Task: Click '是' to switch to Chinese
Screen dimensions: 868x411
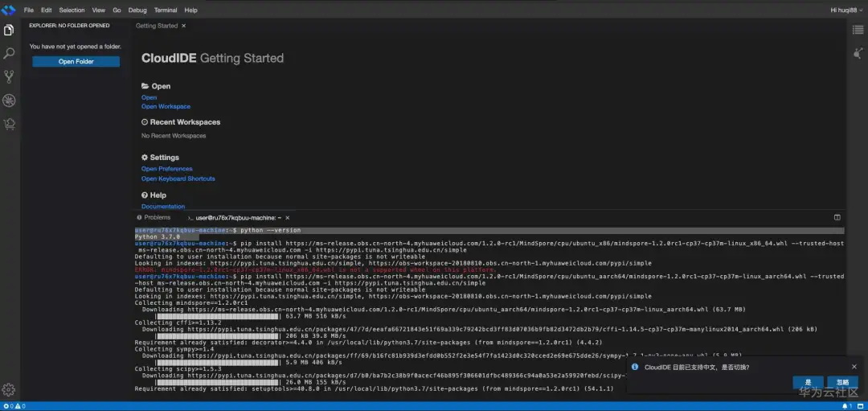Action: point(808,382)
